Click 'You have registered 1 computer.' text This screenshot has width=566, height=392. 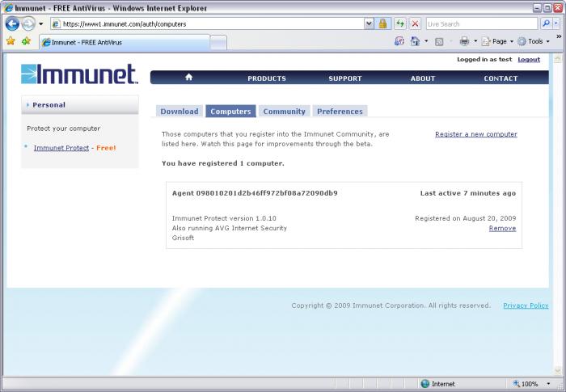click(223, 163)
